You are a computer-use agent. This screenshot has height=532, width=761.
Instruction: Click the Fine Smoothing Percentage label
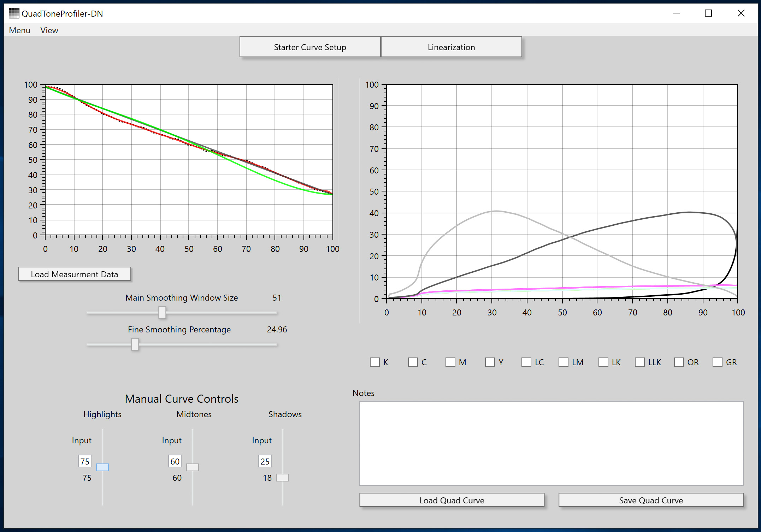179,330
